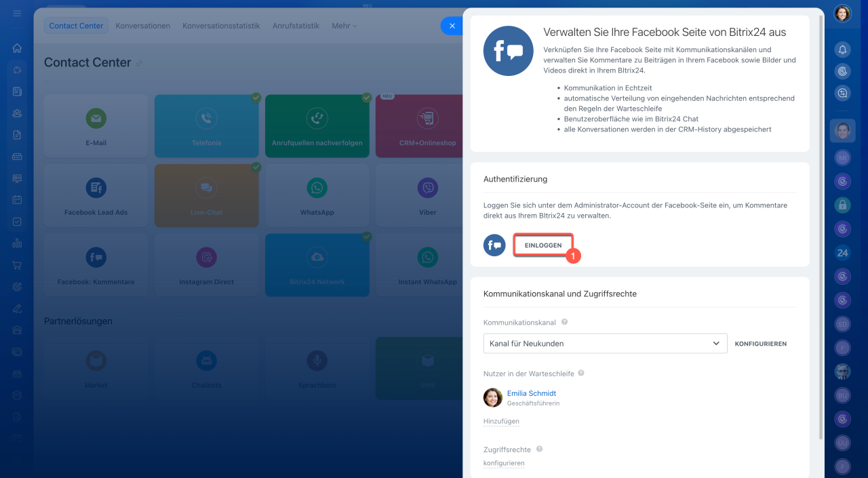Open the Sprachbots partner tile

click(317, 368)
